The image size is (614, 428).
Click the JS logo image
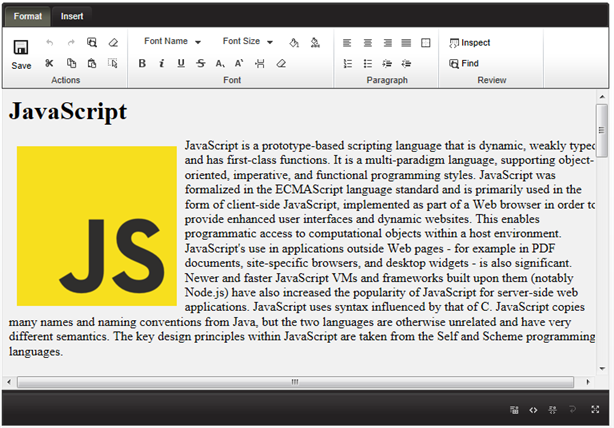pos(97,226)
